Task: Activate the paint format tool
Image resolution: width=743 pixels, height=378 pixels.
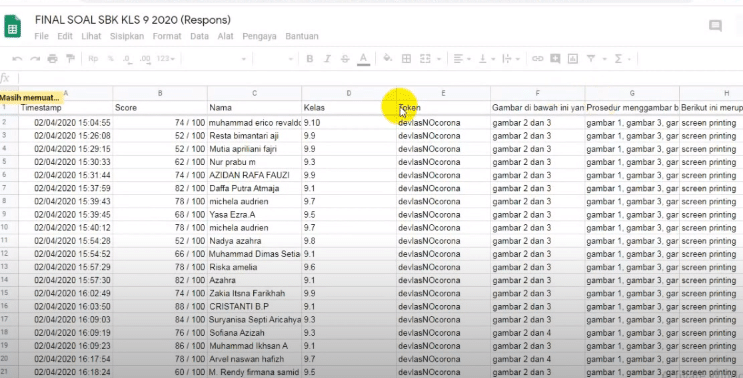Action: 70,59
